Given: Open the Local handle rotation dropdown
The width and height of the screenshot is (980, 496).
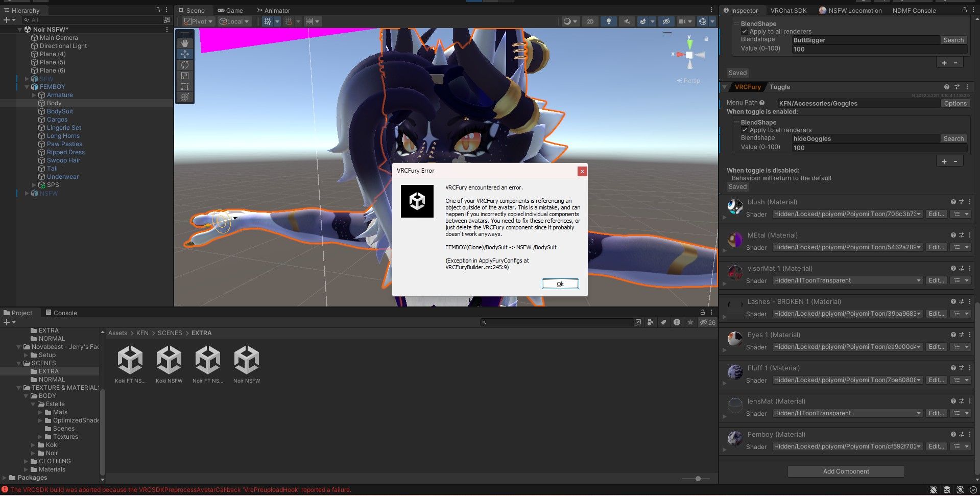Looking at the screenshot, I should (x=234, y=21).
